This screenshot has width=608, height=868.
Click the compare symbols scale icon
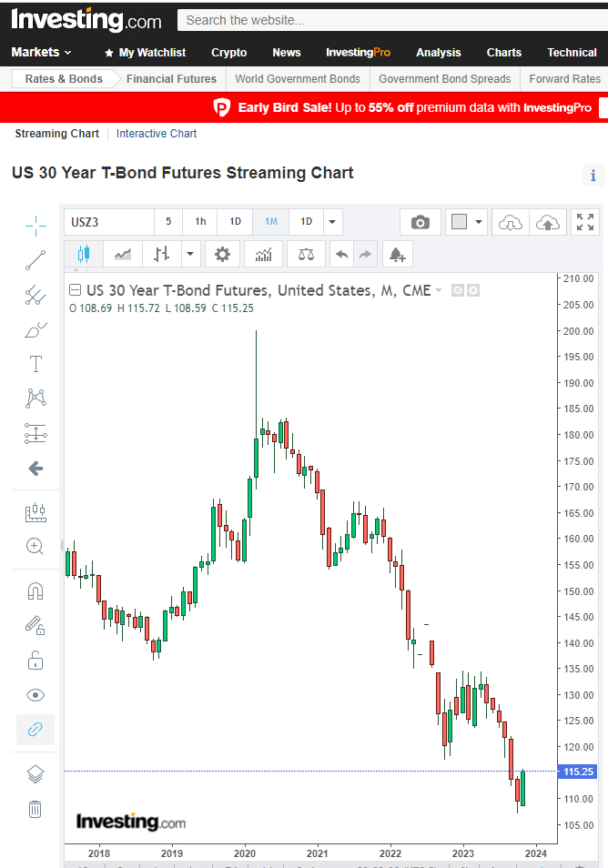pos(306,255)
